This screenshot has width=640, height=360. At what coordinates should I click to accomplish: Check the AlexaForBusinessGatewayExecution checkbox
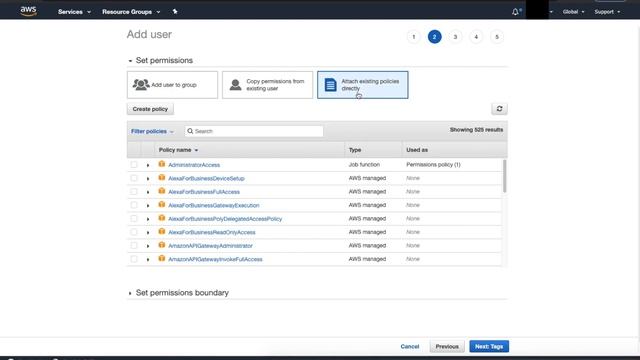[134, 205]
